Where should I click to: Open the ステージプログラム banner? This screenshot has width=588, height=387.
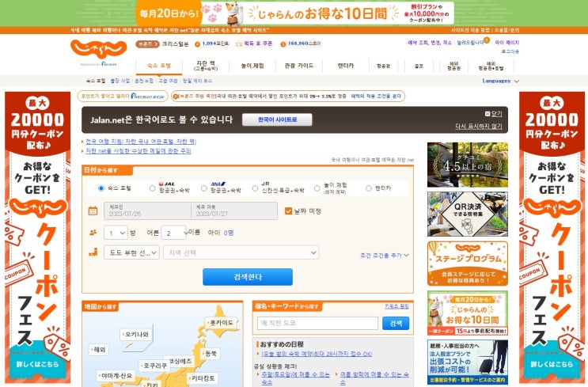coord(468,264)
